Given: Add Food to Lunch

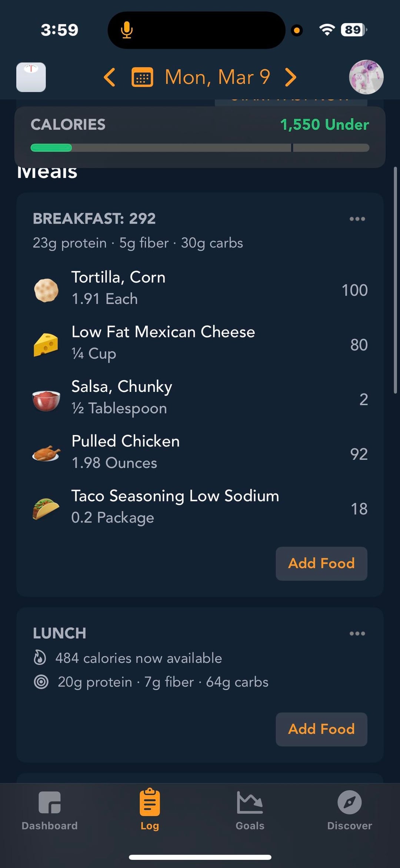Looking at the screenshot, I should click(321, 729).
